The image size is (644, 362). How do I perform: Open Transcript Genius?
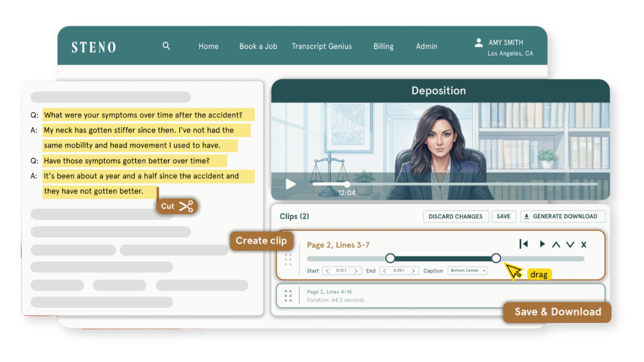[322, 46]
